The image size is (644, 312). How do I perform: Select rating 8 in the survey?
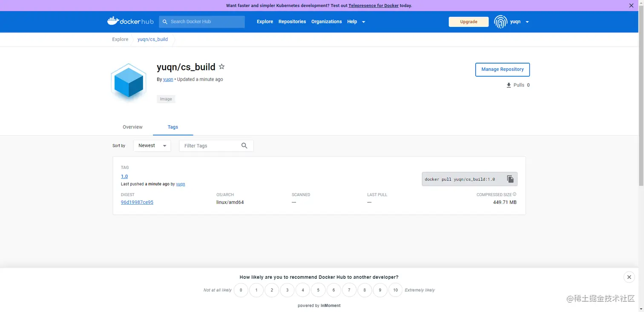pyautogui.click(x=365, y=290)
